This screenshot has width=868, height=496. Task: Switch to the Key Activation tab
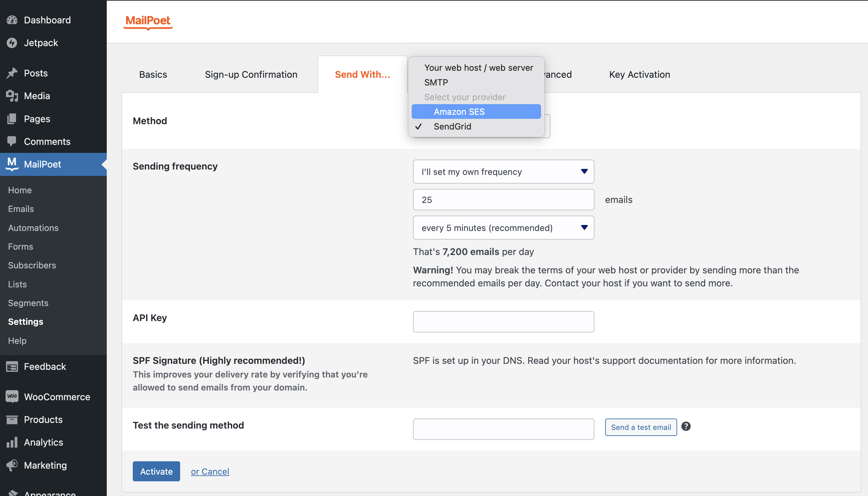pos(639,75)
